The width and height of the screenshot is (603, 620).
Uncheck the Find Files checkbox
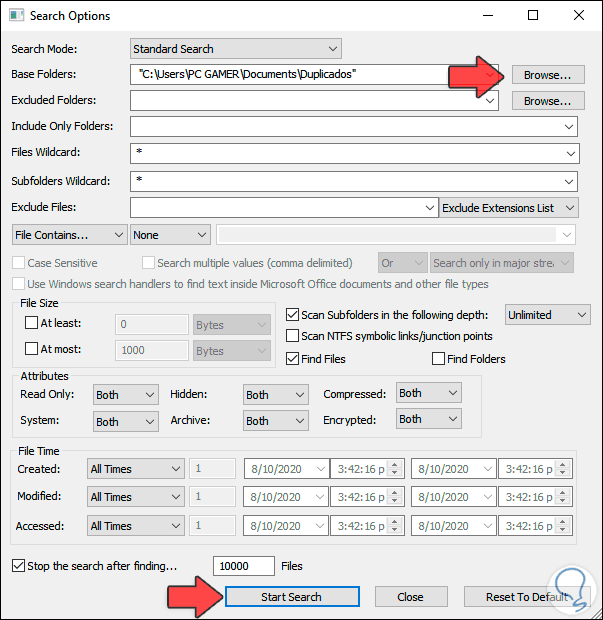(x=292, y=359)
